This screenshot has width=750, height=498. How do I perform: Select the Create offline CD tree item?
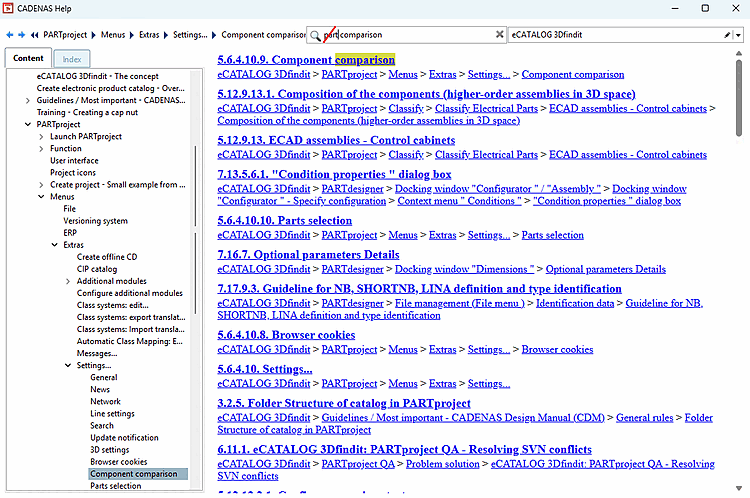point(107,257)
